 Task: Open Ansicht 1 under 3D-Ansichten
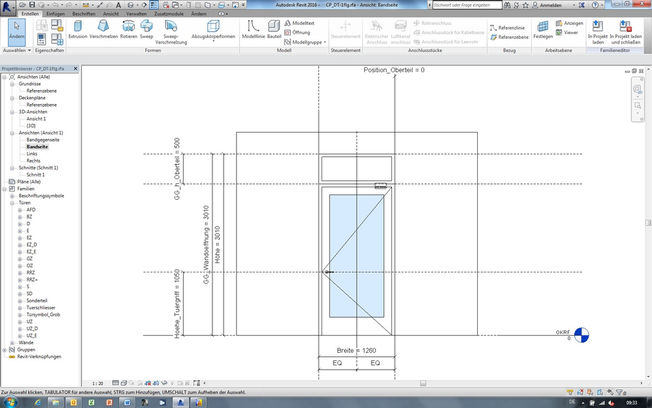click(x=36, y=119)
